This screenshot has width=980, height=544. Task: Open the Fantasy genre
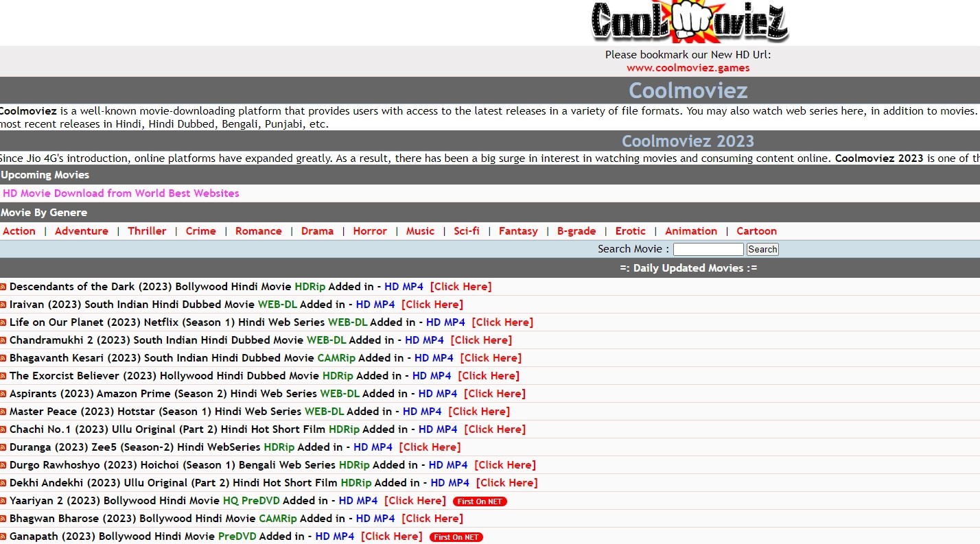pyautogui.click(x=518, y=231)
